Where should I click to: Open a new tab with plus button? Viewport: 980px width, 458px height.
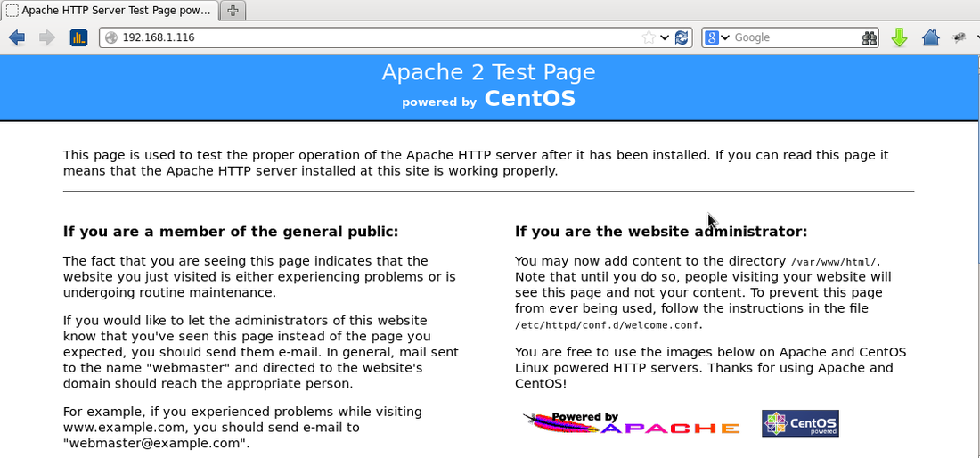pos(233,11)
